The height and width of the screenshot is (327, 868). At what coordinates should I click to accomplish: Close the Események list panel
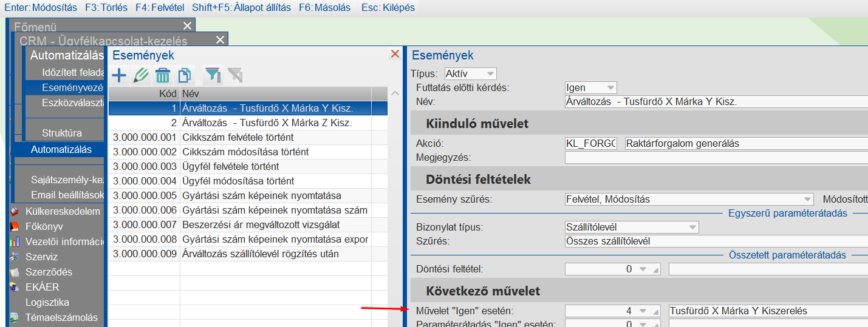(395, 54)
